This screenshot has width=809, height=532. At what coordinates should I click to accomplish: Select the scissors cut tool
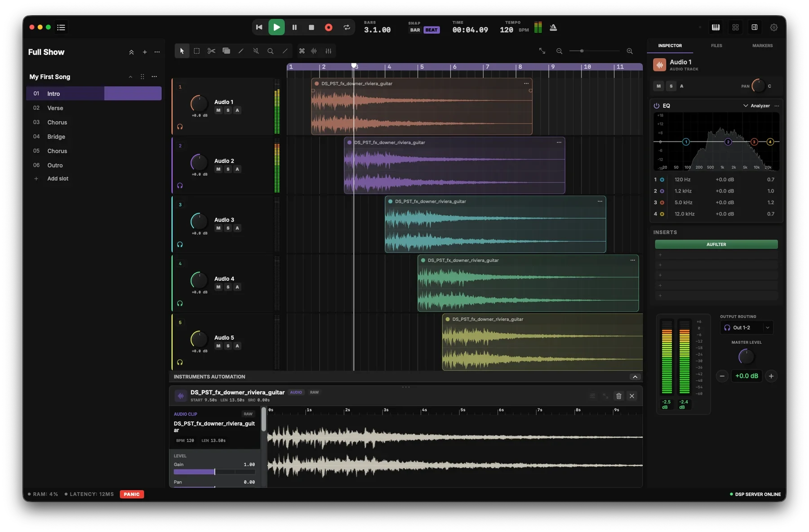pyautogui.click(x=211, y=51)
